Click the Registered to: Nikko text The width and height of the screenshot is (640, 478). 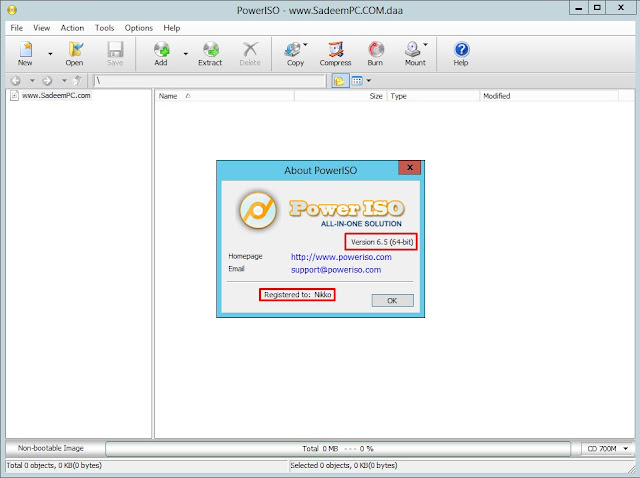point(298,294)
